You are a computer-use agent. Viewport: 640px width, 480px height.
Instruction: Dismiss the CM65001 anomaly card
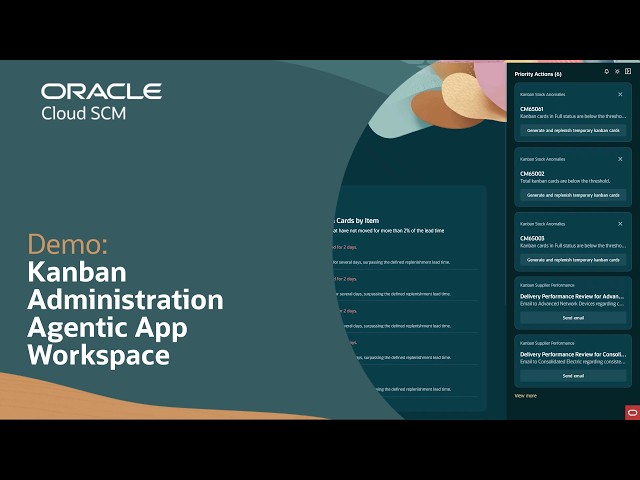coord(620,94)
